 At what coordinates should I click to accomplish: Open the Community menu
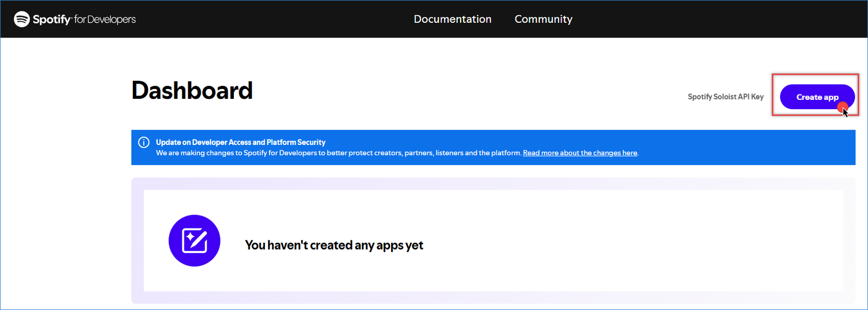544,19
